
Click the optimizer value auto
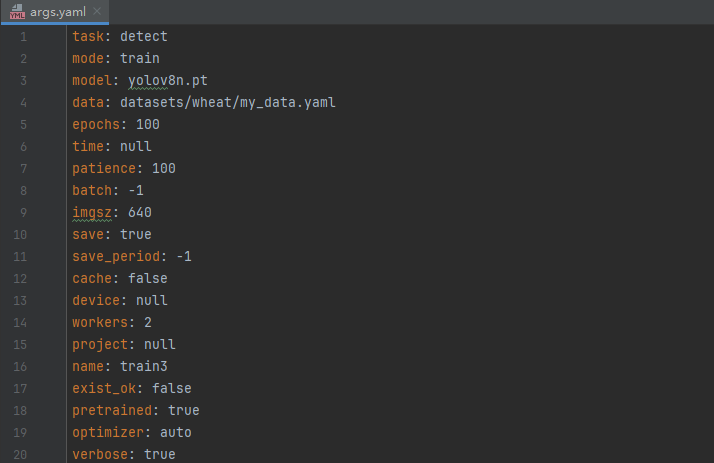click(x=176, y=432)
